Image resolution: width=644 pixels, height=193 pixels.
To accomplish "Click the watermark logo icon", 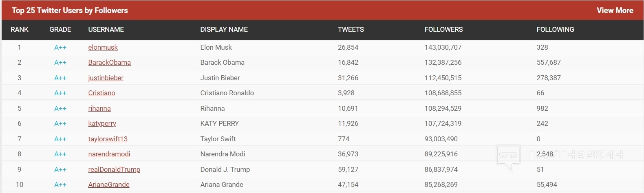I will [x=508, y=157].
